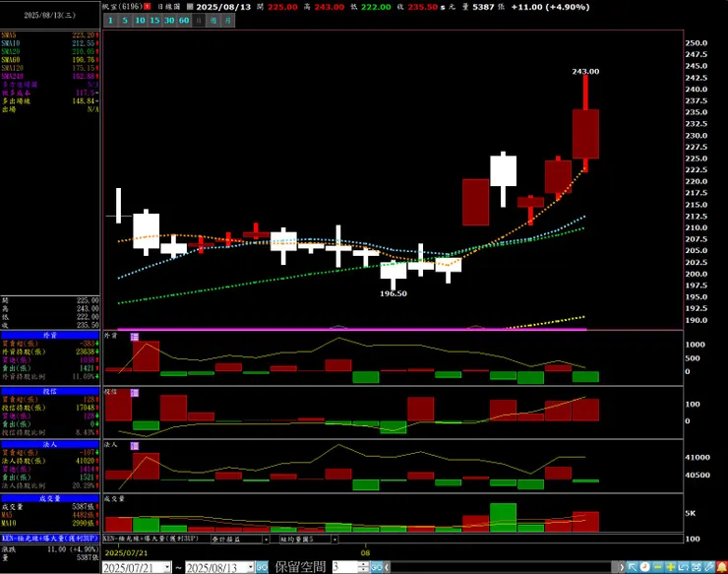This screenshot has width=728, height=574.
Task: Click the red icon beside stock code 6196
Action: coord(148,7)
